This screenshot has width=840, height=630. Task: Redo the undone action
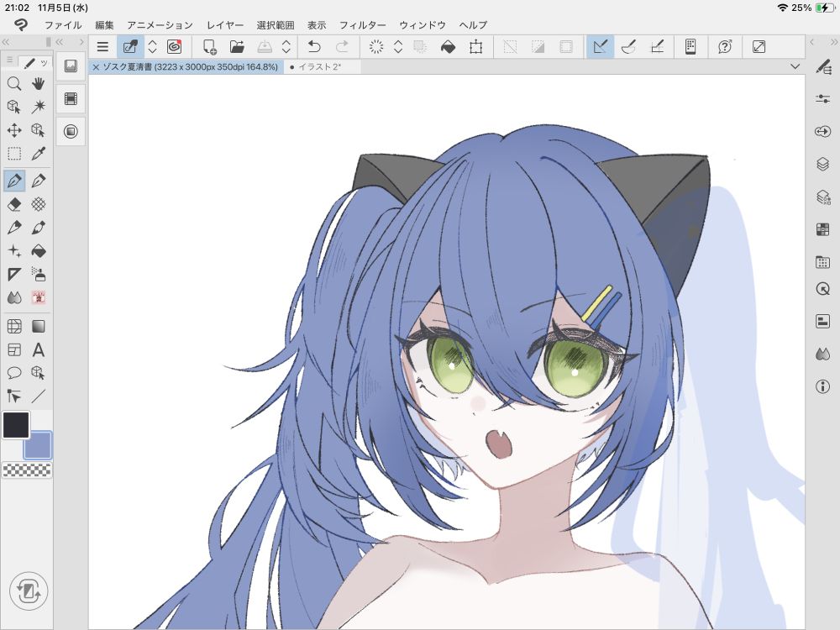(342, 47)
